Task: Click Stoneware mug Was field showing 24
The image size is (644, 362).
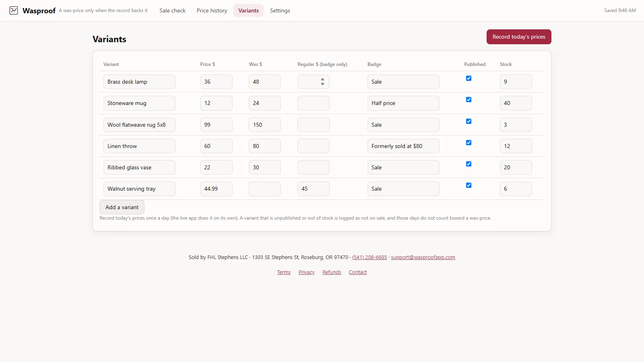Action: [x=265, y=103]
